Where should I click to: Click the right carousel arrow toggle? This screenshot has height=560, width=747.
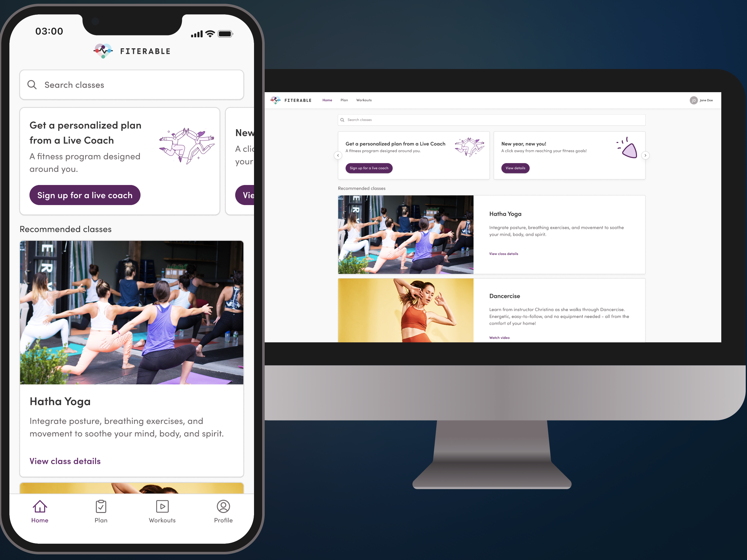click(x=645, y=155)
